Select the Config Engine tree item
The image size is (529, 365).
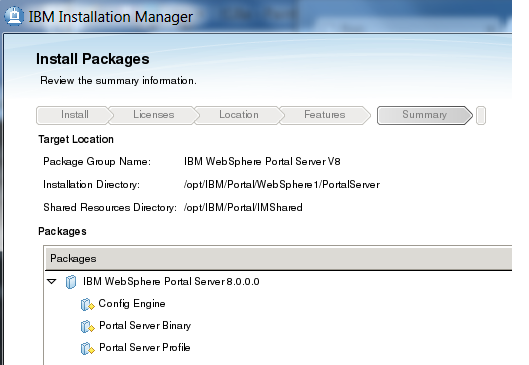pos(132,304)
